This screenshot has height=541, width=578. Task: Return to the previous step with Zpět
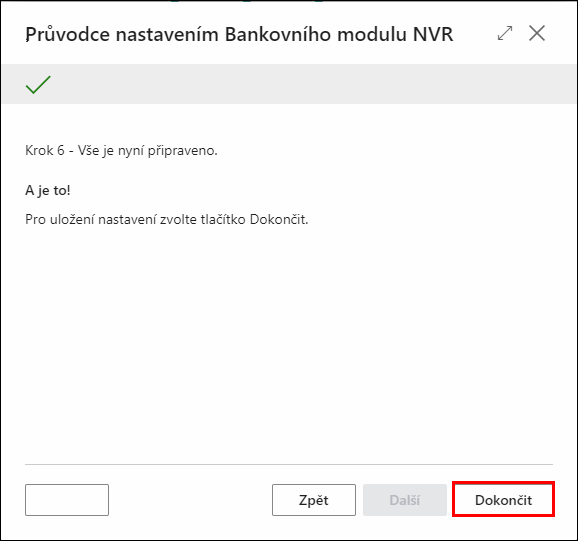click(x=314, y=500)
